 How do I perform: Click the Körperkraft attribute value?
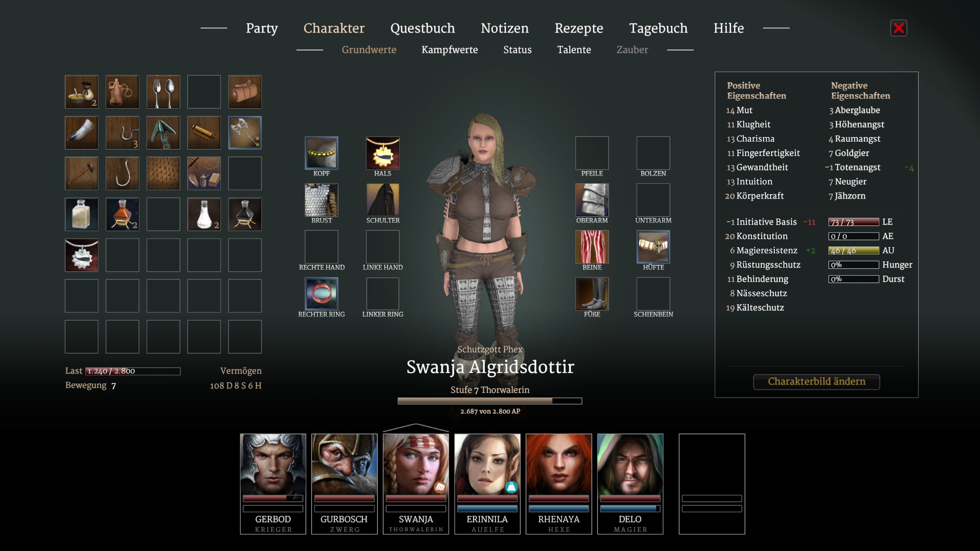(754, 196)
